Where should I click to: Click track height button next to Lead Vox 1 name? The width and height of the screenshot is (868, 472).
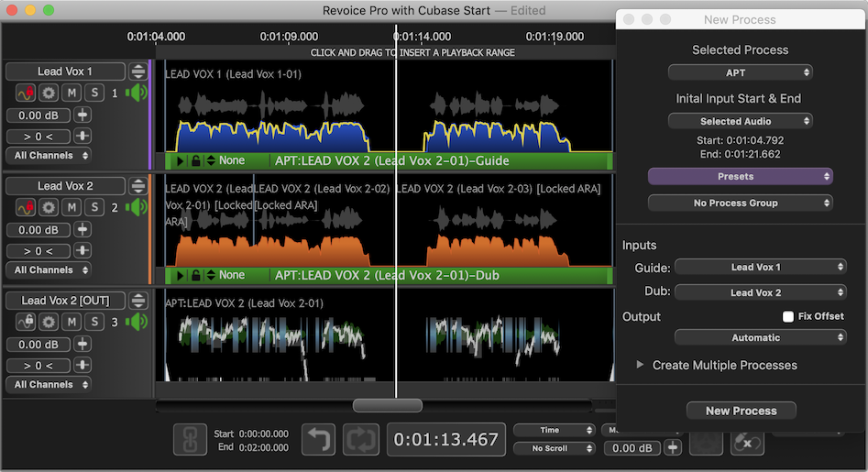[137, 71]
